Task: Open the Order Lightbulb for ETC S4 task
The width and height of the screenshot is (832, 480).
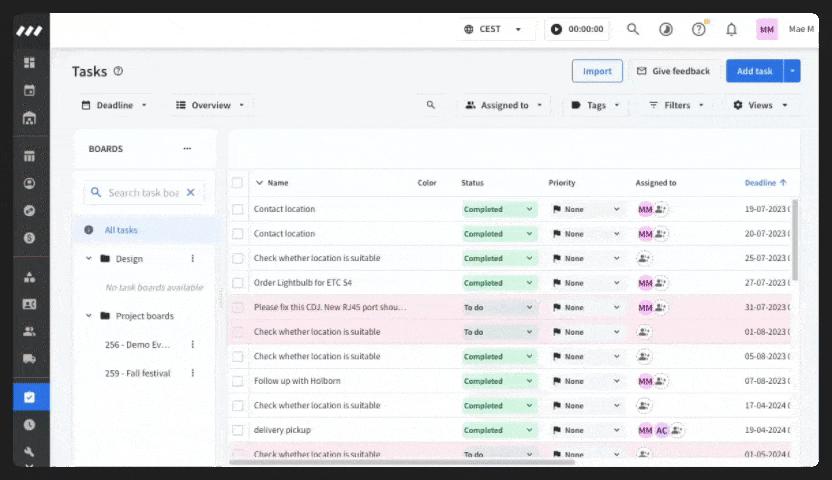Action: click(x=302, y=283)
